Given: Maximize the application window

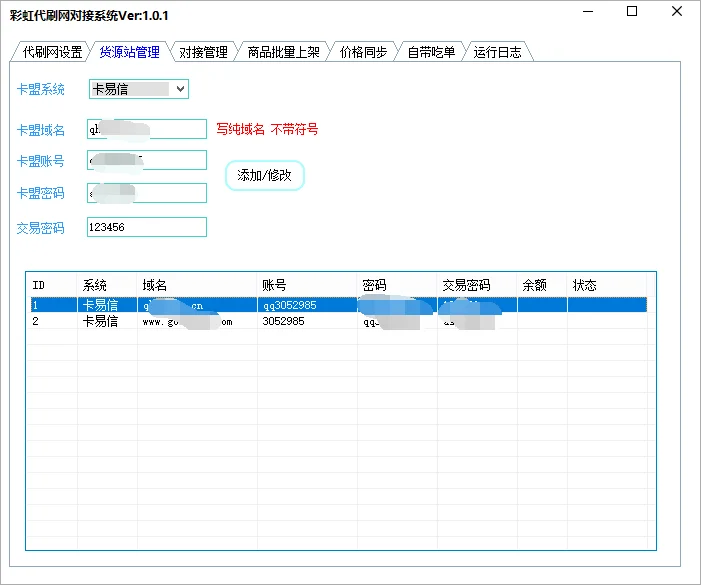Looking at the screenshot, I should 632,11.
